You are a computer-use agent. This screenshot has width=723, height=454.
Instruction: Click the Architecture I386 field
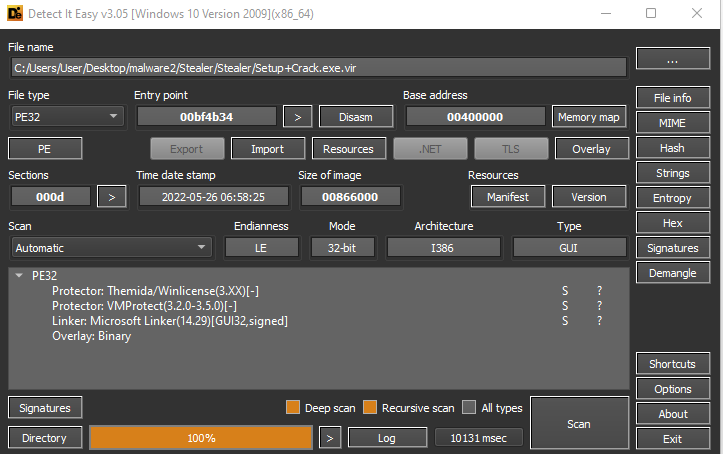point(443,248)
